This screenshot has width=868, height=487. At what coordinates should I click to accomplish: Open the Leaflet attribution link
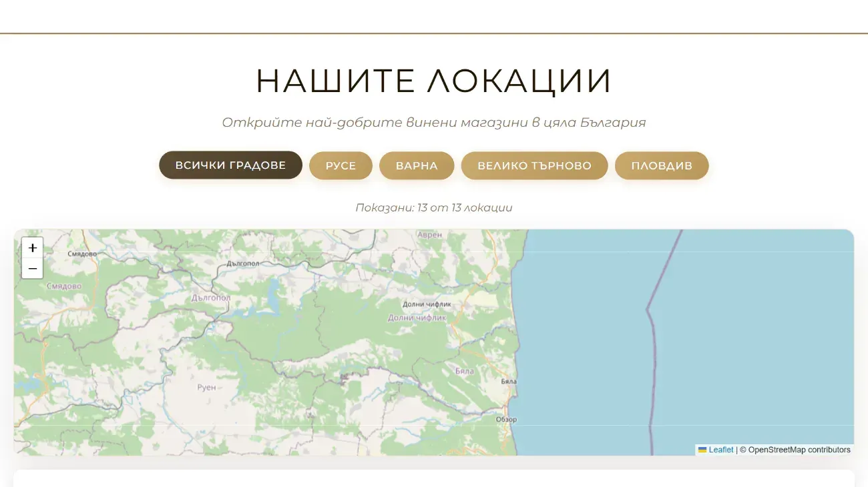pos(716,450)
